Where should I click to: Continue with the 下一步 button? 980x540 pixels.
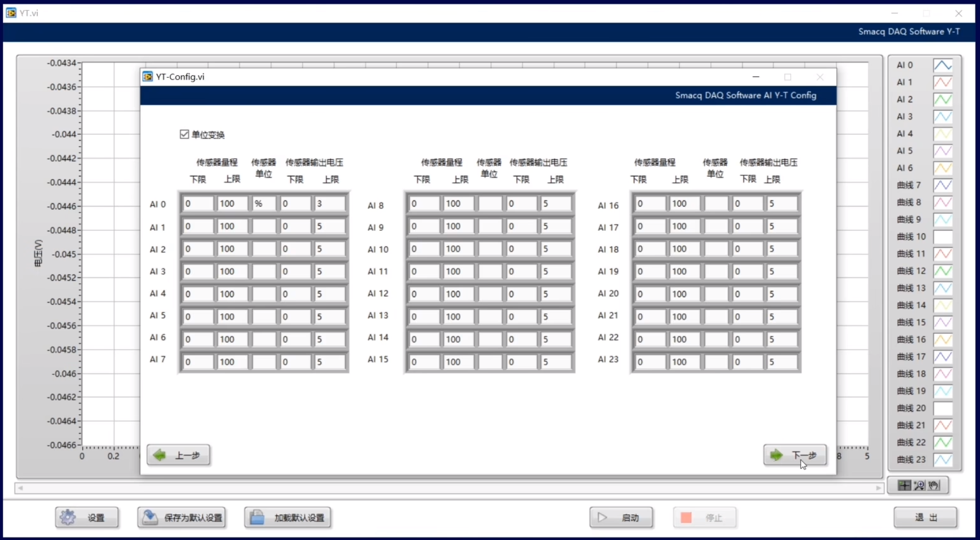[x=795, y=455]
